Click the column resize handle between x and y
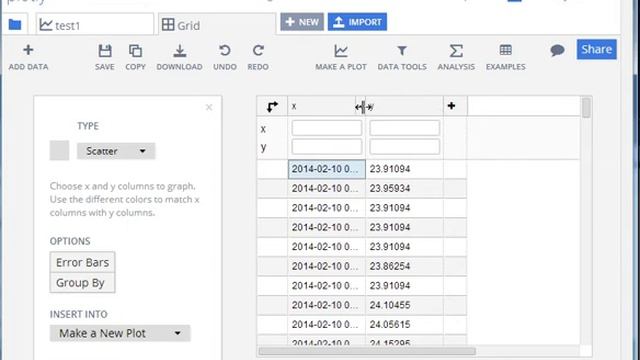The height and width of the screenshot is (360, 640). 363,107
